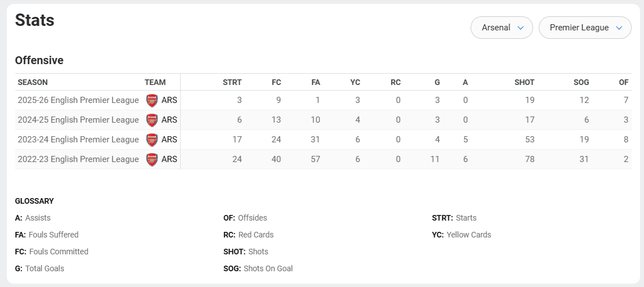Click Arsenal crest in 2022-23 season row
The width and height of the screenshot is (644, 287).
(152, 160)
